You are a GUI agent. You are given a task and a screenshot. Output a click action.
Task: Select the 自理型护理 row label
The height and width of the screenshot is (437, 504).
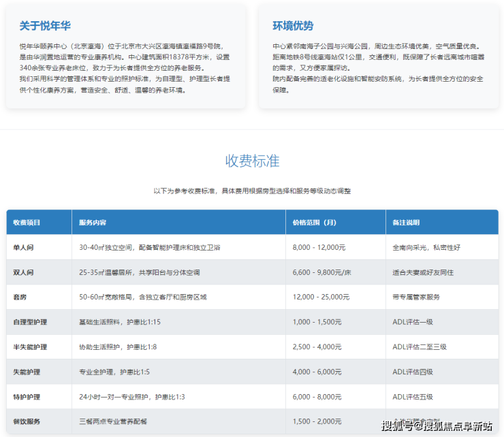[x=30, y=322]
